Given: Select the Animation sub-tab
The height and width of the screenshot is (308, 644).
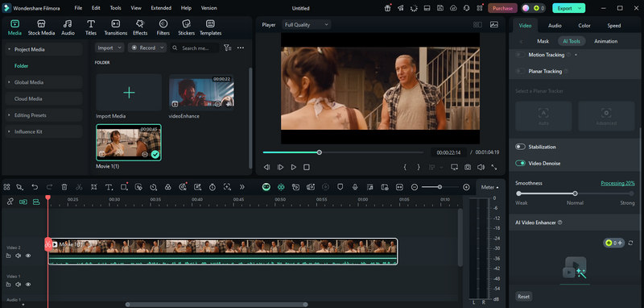Looking at the screenshot, I should click(x=605, y=41).
